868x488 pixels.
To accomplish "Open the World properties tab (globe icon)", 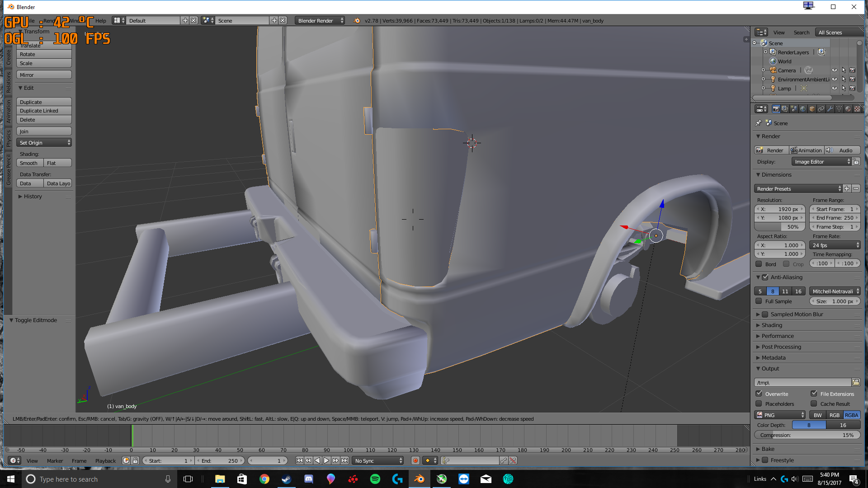I will tap(803, 109).
